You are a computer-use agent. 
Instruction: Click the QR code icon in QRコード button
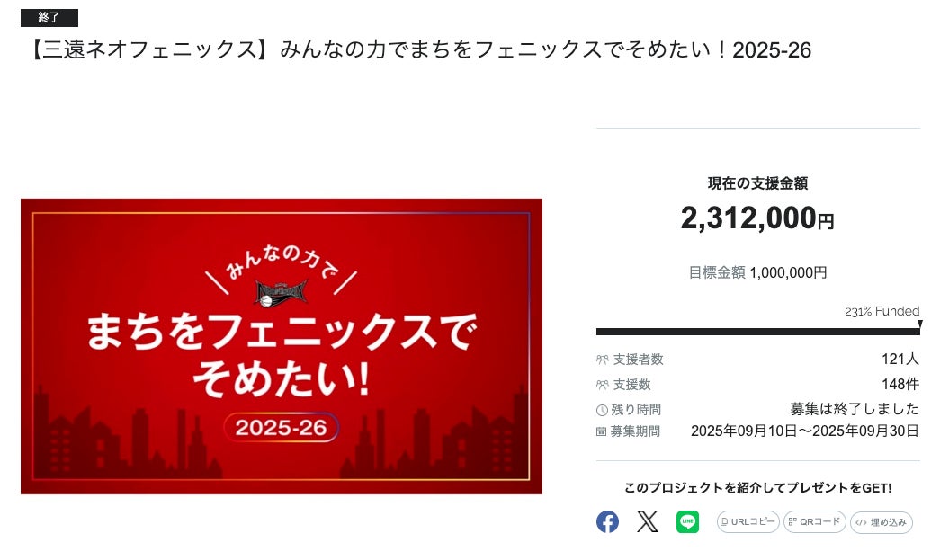792,521
